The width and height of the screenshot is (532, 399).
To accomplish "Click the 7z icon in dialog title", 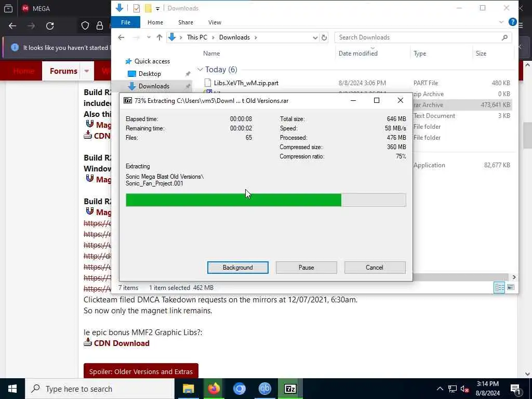I will tap(128, 100).
